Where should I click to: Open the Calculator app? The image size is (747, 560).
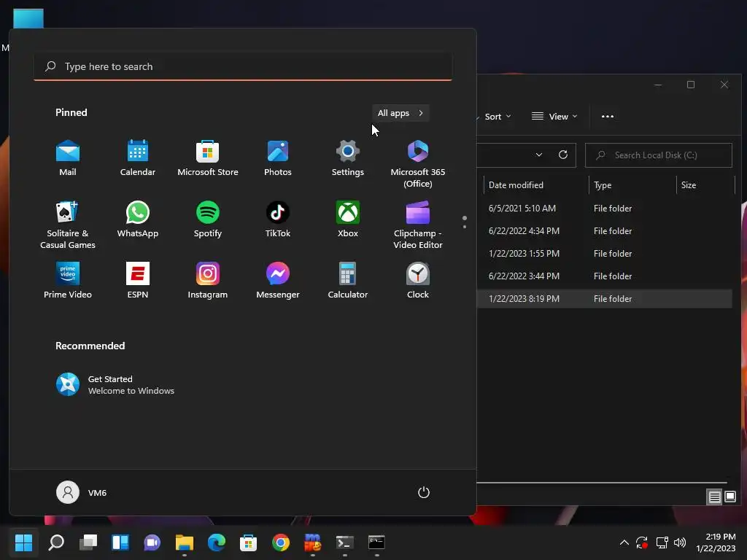tap(348, 281)
